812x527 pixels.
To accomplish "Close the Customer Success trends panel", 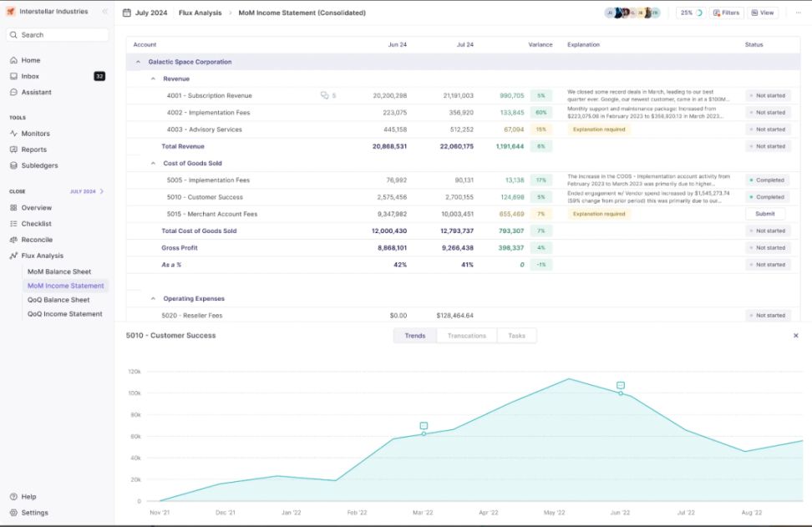I will [x=795, y=336].
